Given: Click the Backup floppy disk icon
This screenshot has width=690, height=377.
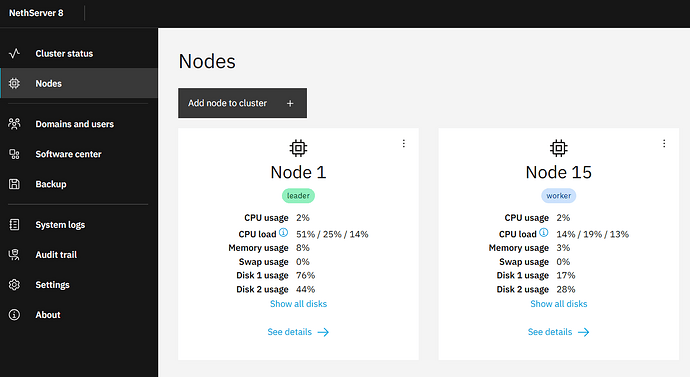Looking at the screenshot, I should [x=14, y=184].
